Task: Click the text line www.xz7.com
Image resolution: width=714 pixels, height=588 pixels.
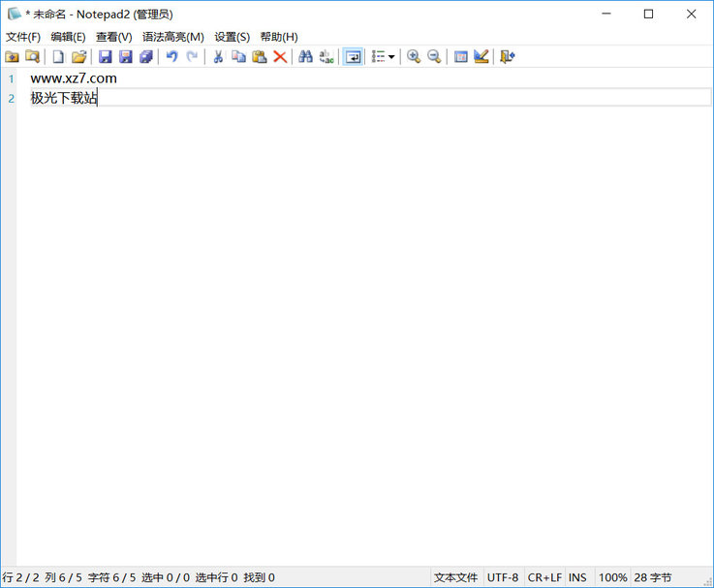Action: click(74, 78)
